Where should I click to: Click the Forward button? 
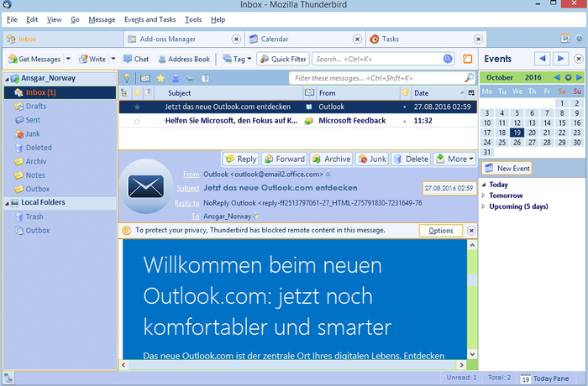284,159
